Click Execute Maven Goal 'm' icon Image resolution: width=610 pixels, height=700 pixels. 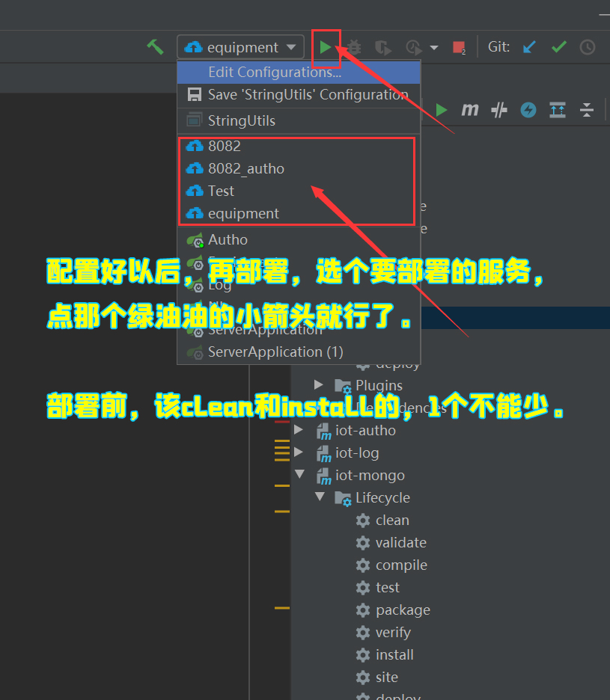coord(470,110)
